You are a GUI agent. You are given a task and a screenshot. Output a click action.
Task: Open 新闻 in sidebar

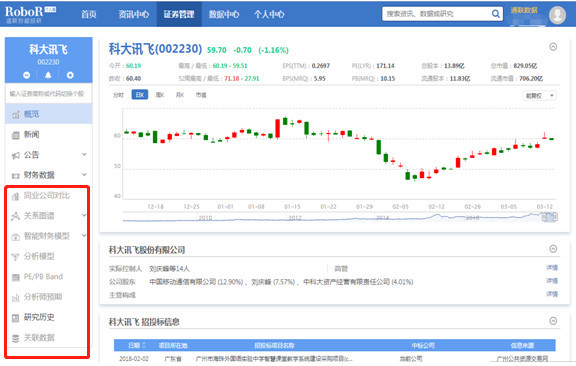coord(48,134)
